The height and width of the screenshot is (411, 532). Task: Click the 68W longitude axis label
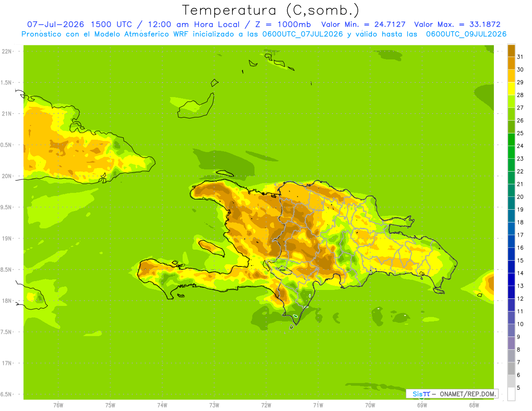(x=474, y=405)
